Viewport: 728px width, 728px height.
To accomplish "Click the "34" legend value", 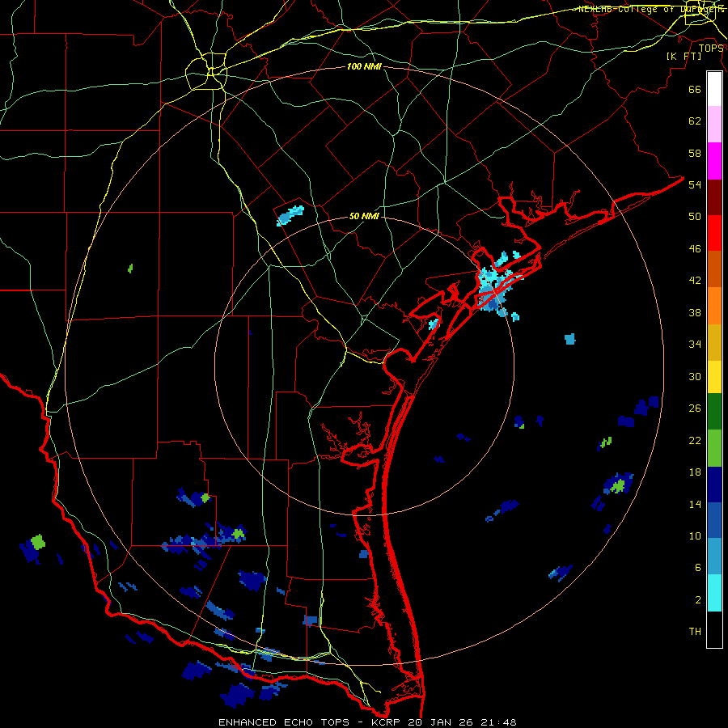I will tap(695, 344).
